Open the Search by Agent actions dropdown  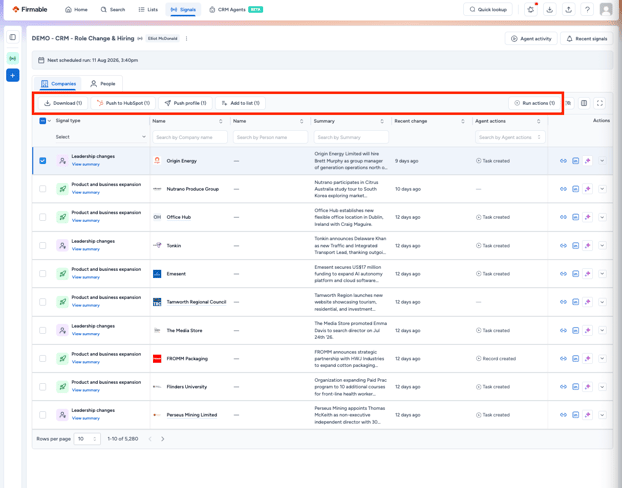[x=510, y=137]
